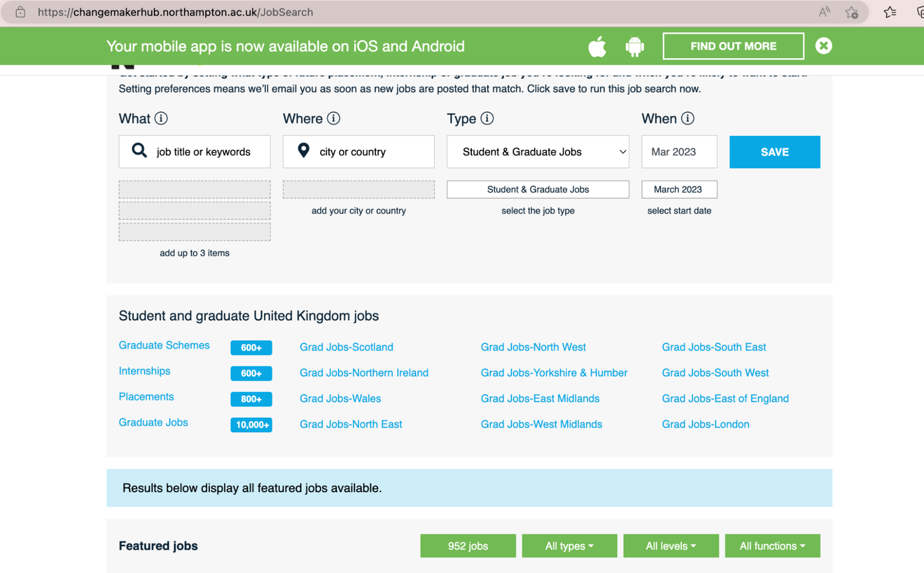The height and width of the screenshot is (573, 924).
Task: Dismiss the mobile app banner
Action: click(x=823, y=46)
